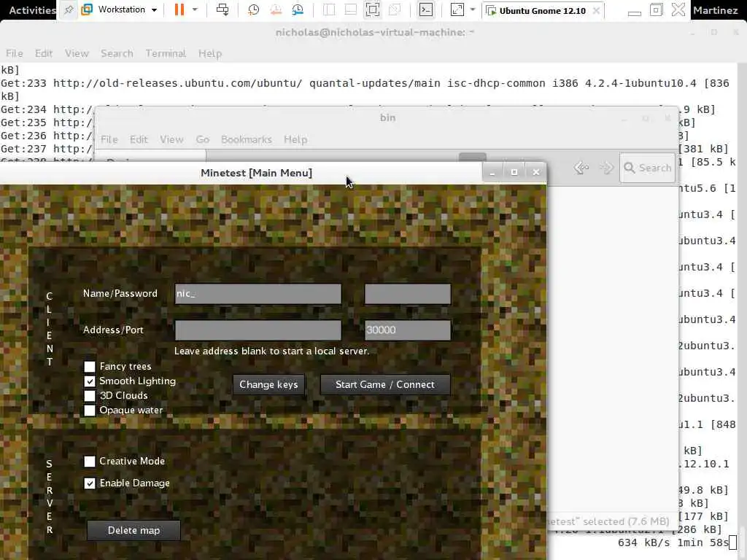Open Edit menu in the bin window
The height and width of the screenshot is (560, 747).
pos(139,139)
